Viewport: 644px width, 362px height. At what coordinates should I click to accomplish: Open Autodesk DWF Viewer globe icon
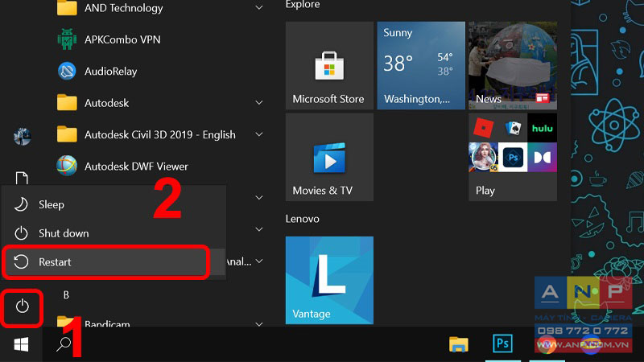coord(67,166)
